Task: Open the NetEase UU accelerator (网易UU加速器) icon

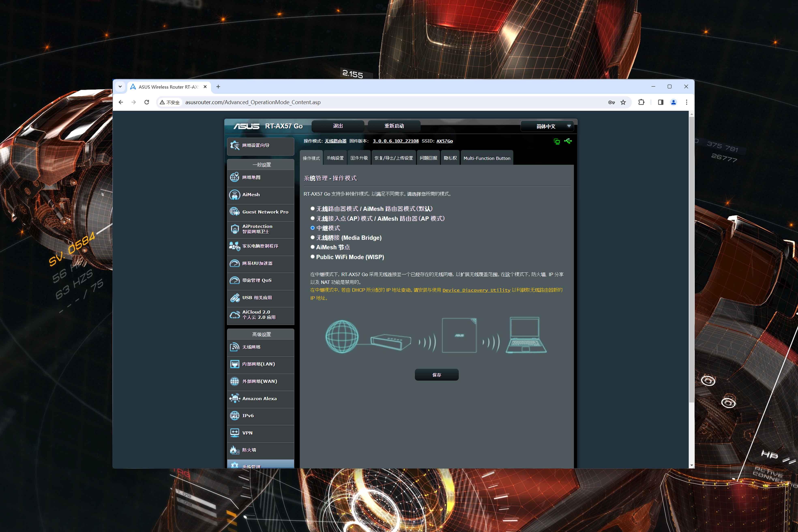Action: click(234, 263)
